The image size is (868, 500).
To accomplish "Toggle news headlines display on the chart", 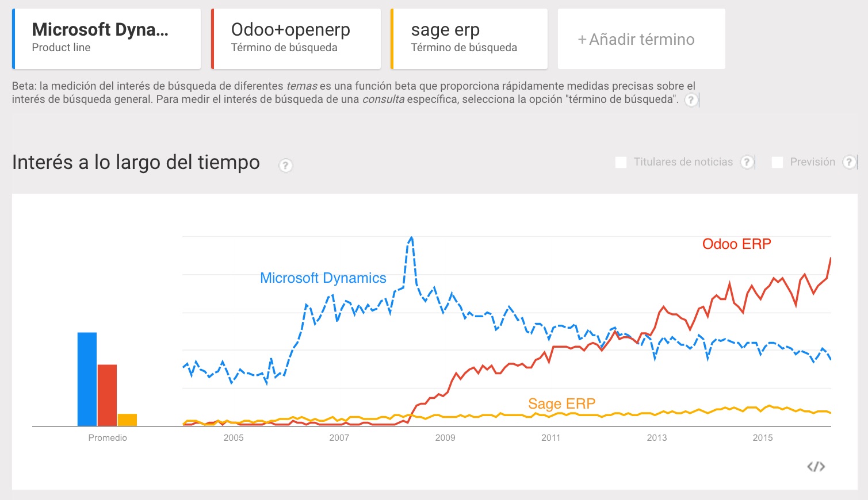I will tap(621, 162).
